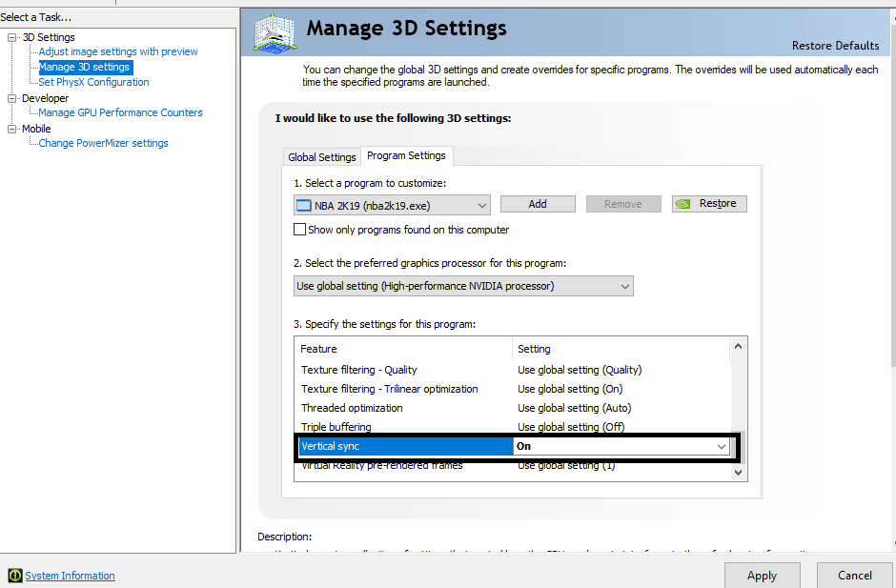
Task: Click the Manage 3D Settings header icon
Action: click(x=275, y=33)
